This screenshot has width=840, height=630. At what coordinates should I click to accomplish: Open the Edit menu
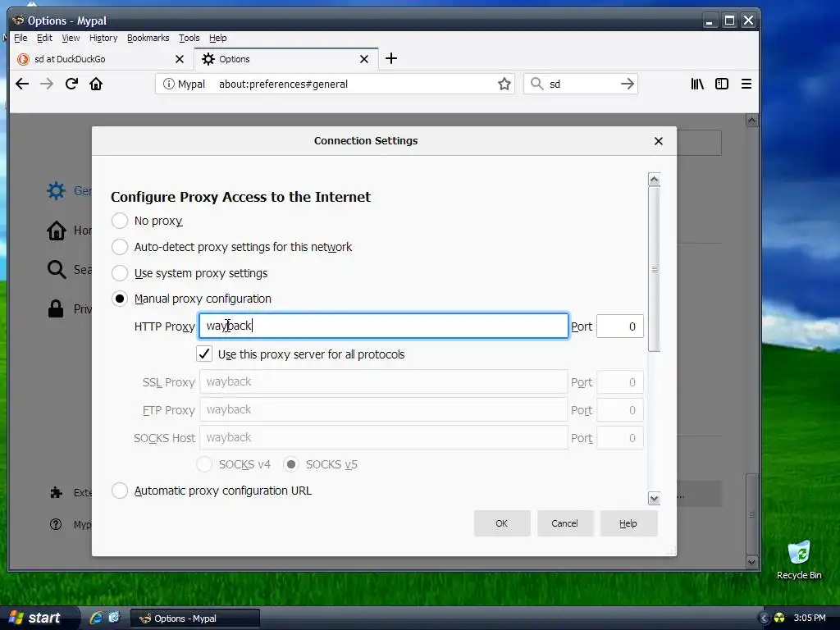(x=44, y=38)
